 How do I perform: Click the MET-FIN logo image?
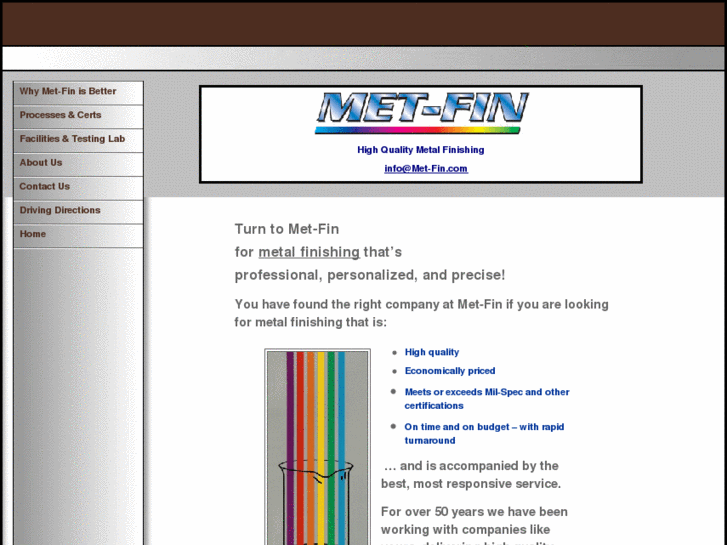pyautogui.click(x=421, y=113)
